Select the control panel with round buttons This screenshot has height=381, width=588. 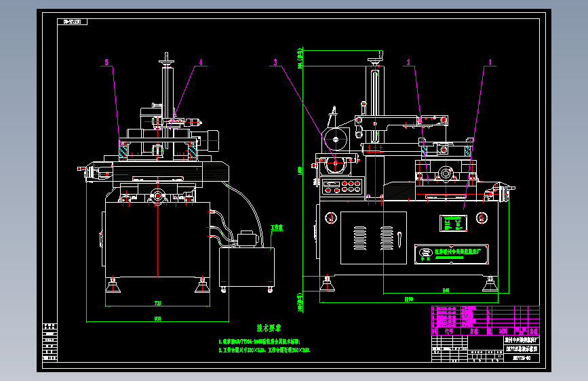[342, 186]
